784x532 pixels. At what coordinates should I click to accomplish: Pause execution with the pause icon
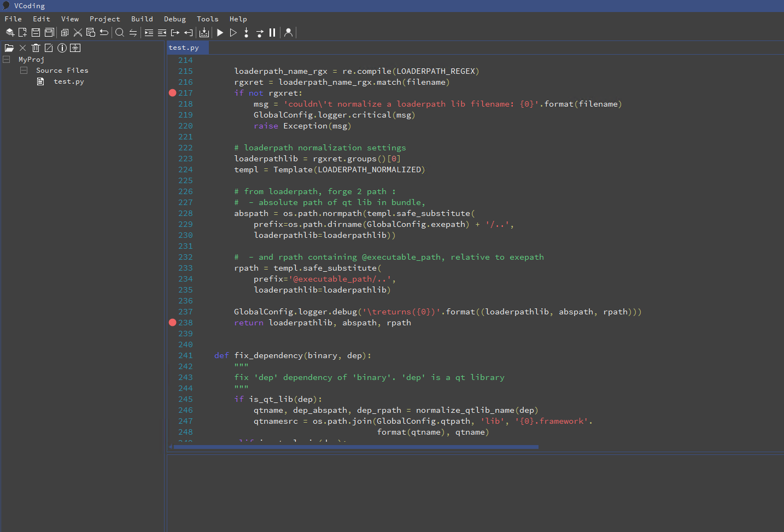(272, 33)
